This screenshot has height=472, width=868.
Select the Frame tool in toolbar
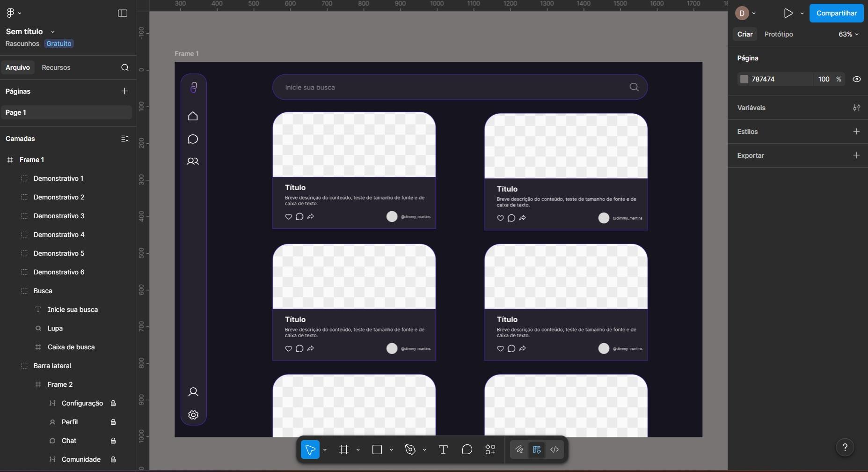coord(344,450)
